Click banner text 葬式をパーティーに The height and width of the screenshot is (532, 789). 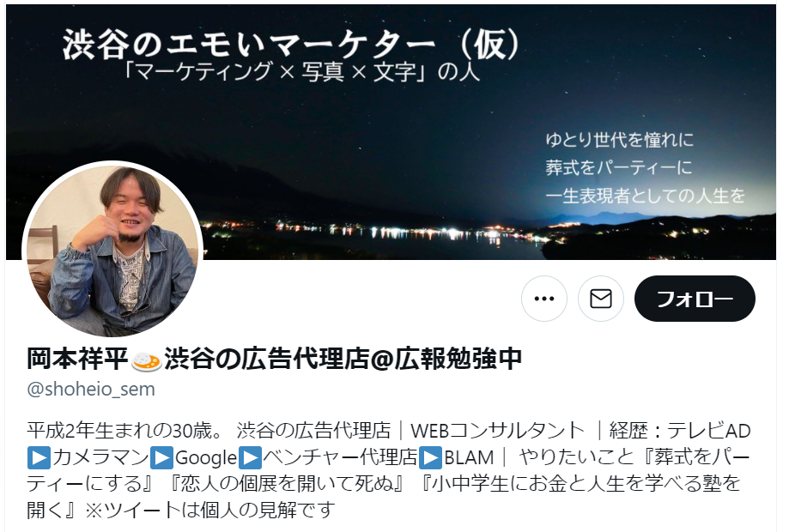pyautogui.click(x=618, y=167)
